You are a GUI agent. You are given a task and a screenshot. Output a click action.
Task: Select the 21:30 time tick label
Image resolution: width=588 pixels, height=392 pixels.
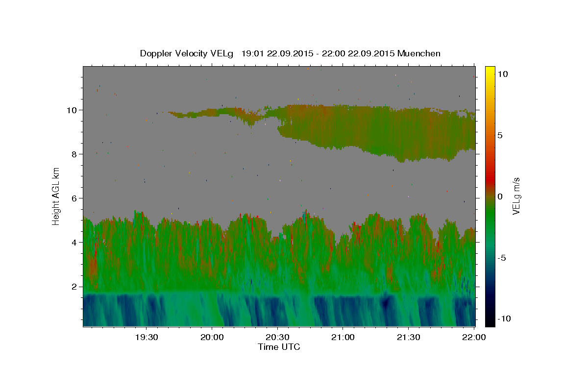pos(408,337)
